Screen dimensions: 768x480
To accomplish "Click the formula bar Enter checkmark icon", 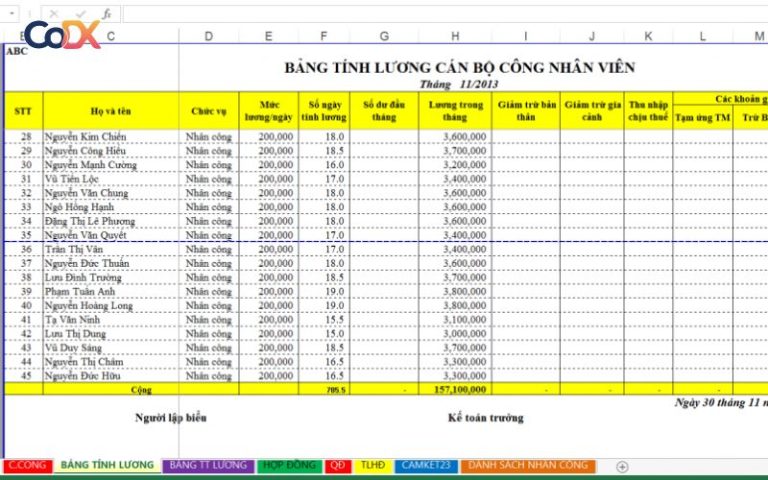I will pyautogui.click(x=81, y=14).
